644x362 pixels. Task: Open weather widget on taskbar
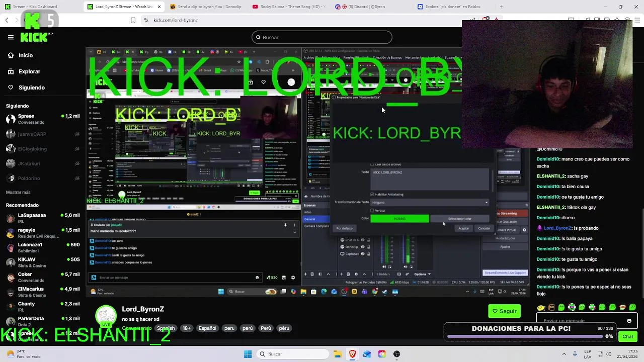pyautogui.click(x=23, y=354)
